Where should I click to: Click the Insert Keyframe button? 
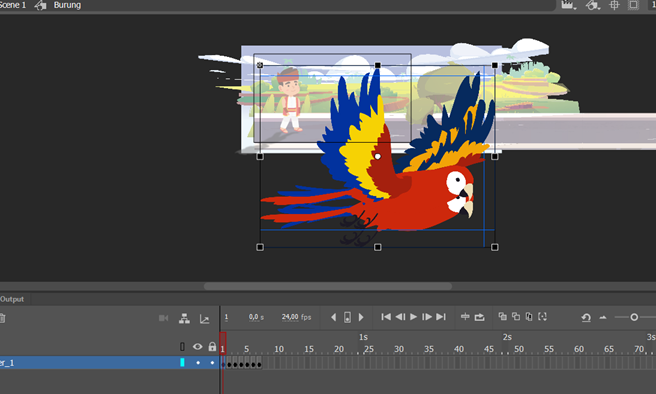point(347,317)
